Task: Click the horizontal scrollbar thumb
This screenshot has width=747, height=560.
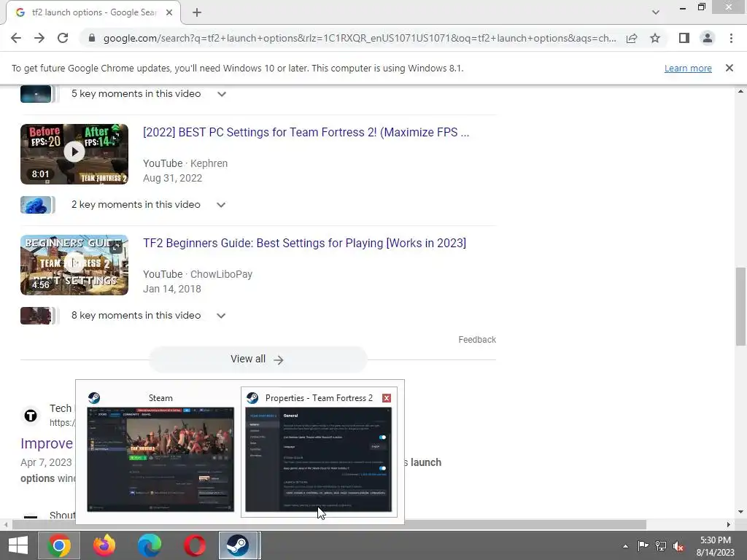Action: pyautogui.click(x=329, y=524)
